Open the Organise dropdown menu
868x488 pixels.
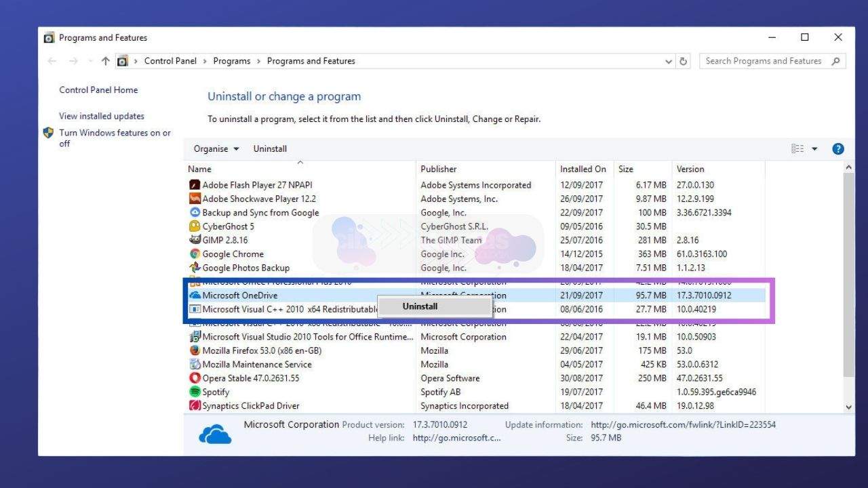click(216, 149)
